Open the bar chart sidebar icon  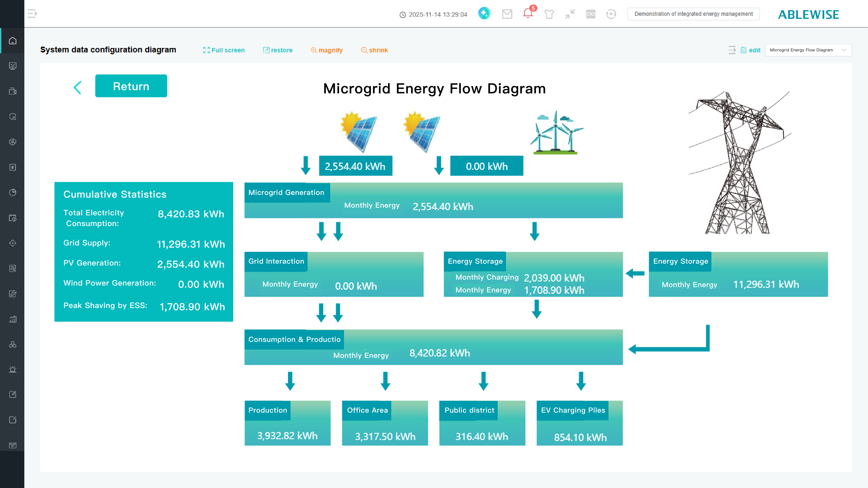tap(12, 319)
